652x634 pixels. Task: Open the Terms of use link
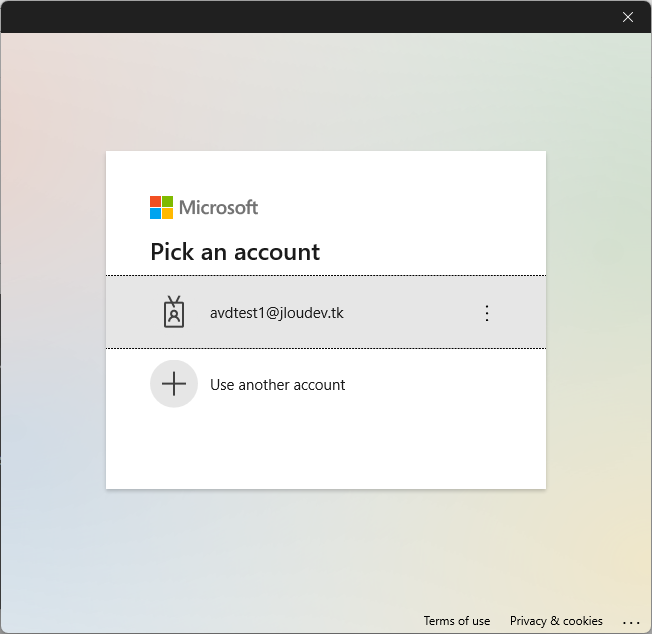coord(457,621)
